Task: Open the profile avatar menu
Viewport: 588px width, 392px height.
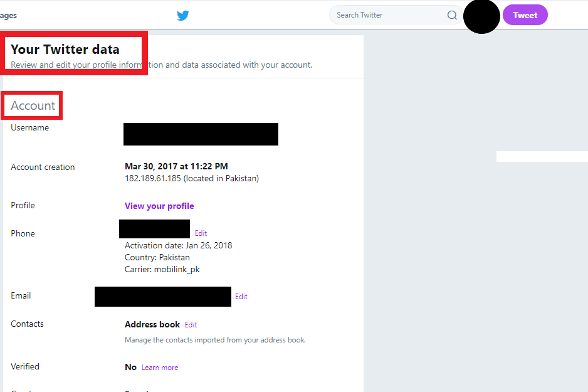Action: tap(481, 16)
